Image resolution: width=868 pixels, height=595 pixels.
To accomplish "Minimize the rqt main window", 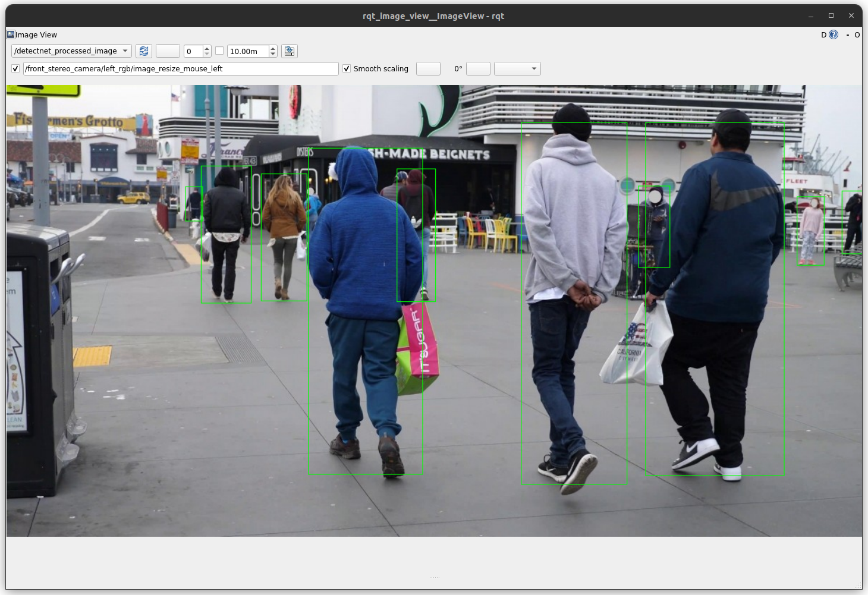I will (x=810, y=15).
